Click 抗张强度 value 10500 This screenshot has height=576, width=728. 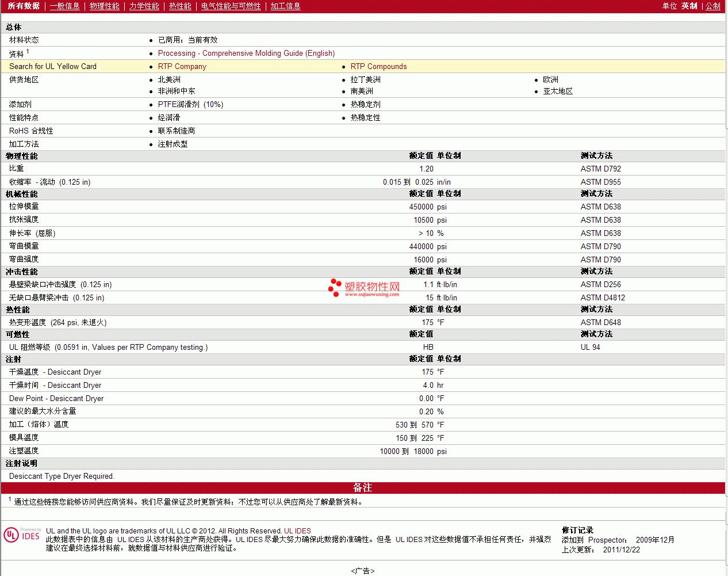pyautogui.click(x=424, y=220)
